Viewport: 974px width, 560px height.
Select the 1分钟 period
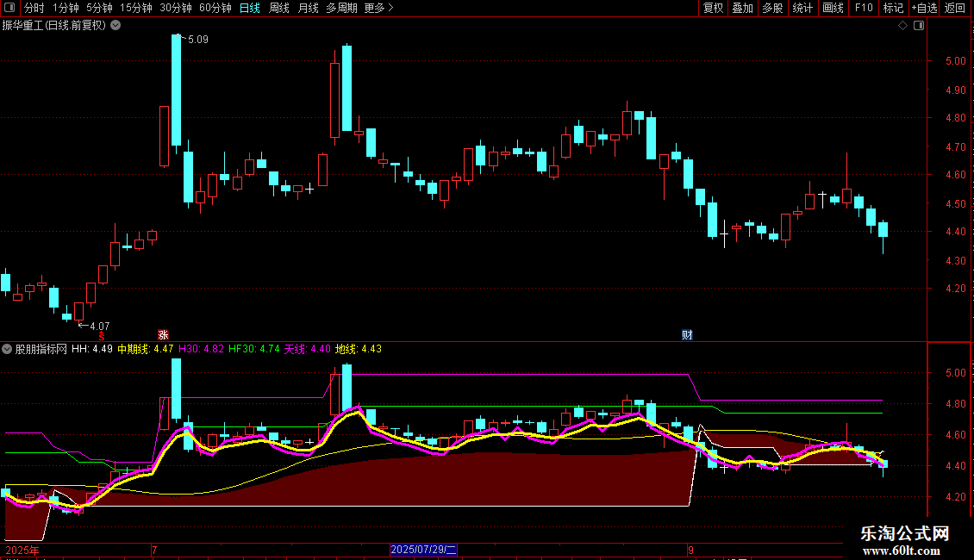(x=66, y=8)
